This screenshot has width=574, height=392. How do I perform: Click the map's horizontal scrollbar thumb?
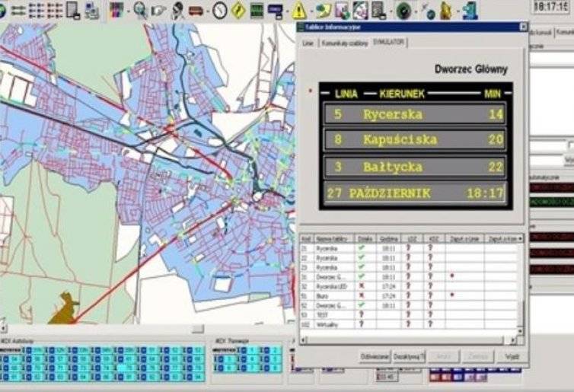point(196,328)
